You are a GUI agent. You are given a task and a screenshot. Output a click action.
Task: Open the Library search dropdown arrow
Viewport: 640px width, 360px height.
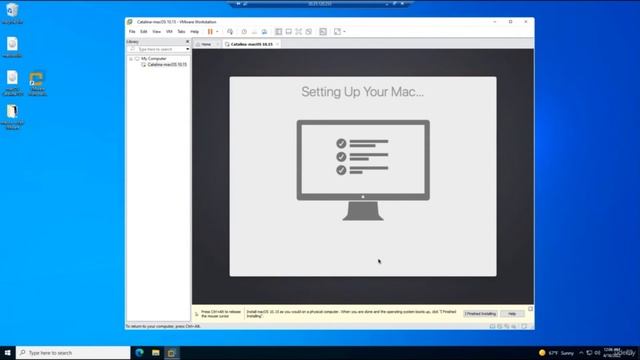[188, 49]
